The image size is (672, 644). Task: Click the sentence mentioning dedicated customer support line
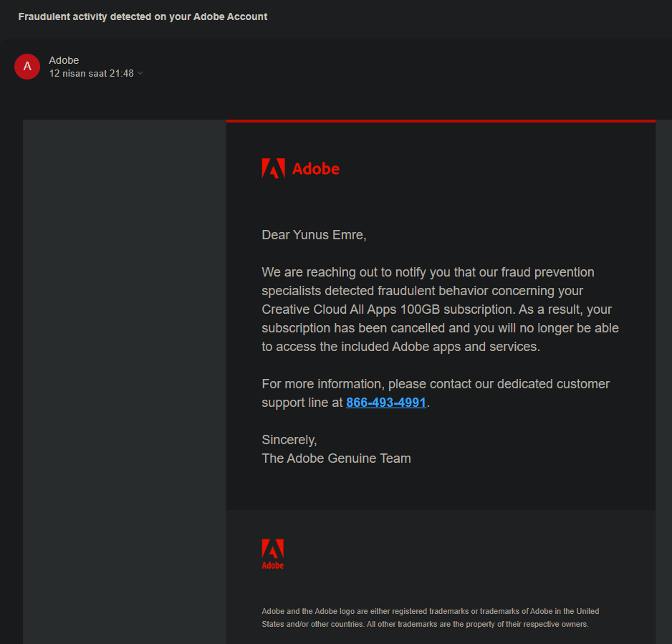436,384
